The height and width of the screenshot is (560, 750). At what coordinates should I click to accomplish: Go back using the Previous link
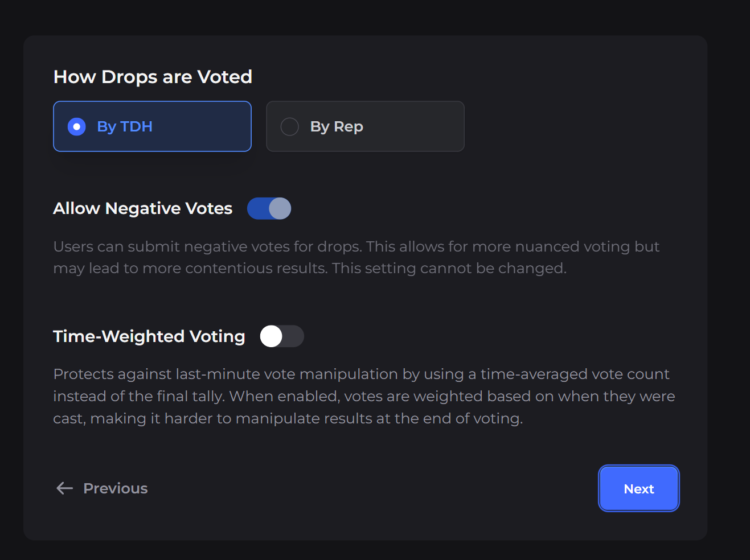(115, 488)
